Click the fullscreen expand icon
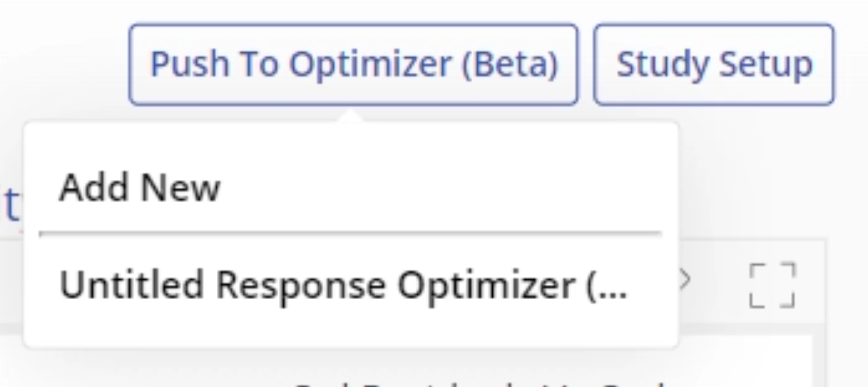This screenshot has height=387, width=868. pos(772,285)
